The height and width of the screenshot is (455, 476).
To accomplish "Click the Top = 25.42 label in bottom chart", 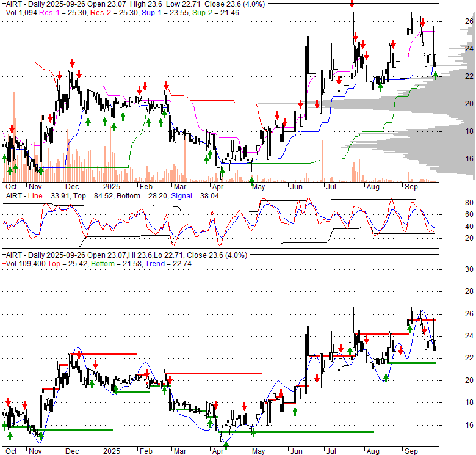I will pyautogui.click(x=68, y=264).
